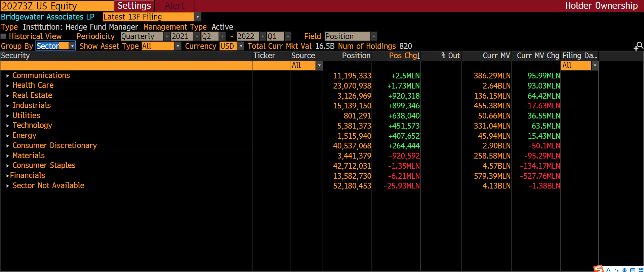Expand the Materials sector row

tap(8, 156)
